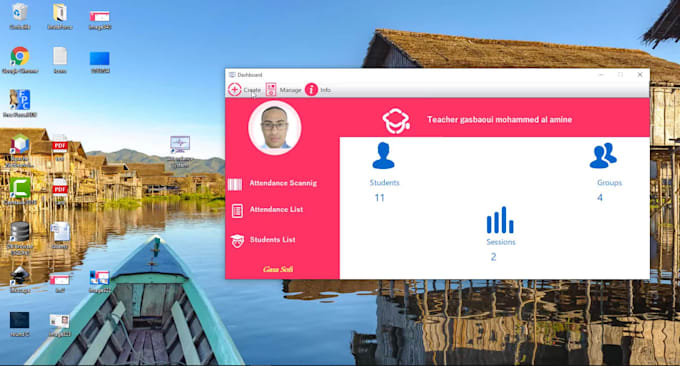Click the teacher profile photo
Image resolution: width=680 pixels, height=366 pixels.
point(275,128)
